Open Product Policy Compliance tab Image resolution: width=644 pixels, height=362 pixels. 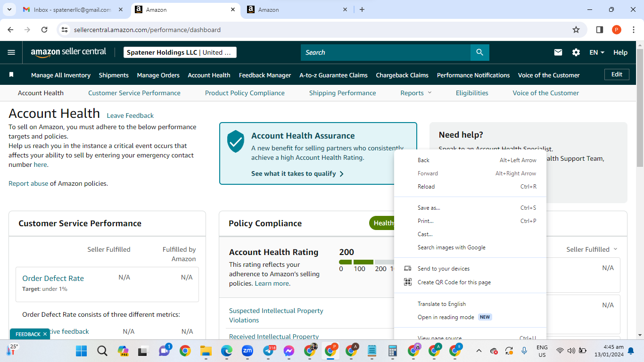245,93
